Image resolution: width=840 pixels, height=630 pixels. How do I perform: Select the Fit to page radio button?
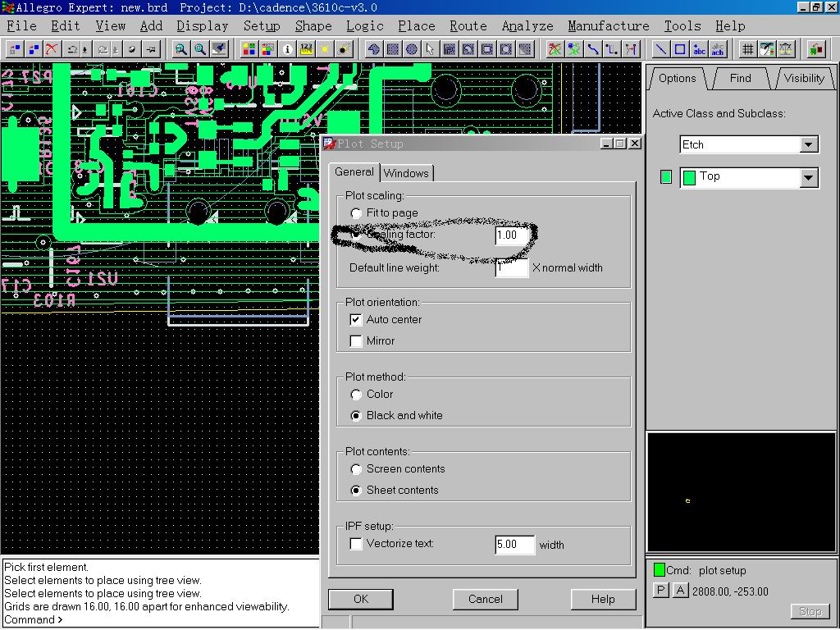[x=356, y=213]
